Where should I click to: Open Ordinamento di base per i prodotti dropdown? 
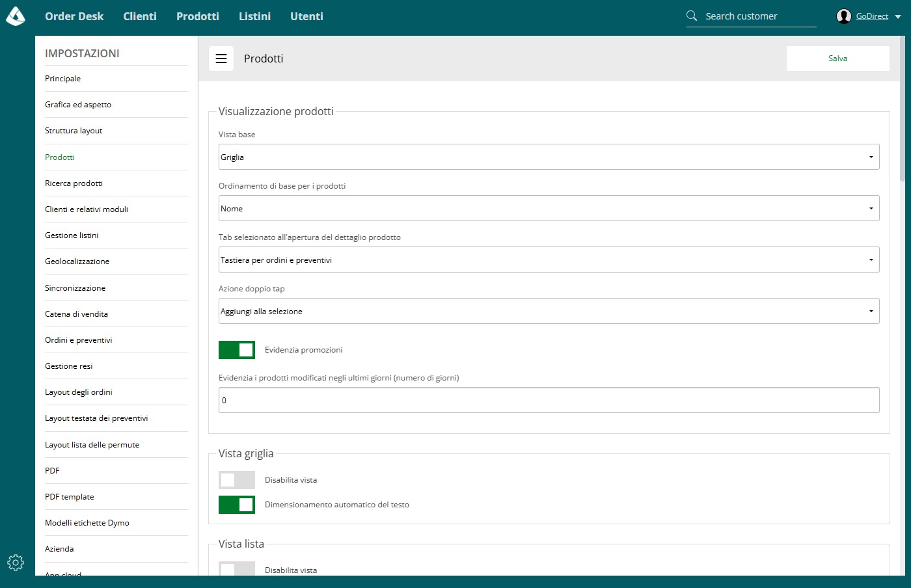point(549,208)
